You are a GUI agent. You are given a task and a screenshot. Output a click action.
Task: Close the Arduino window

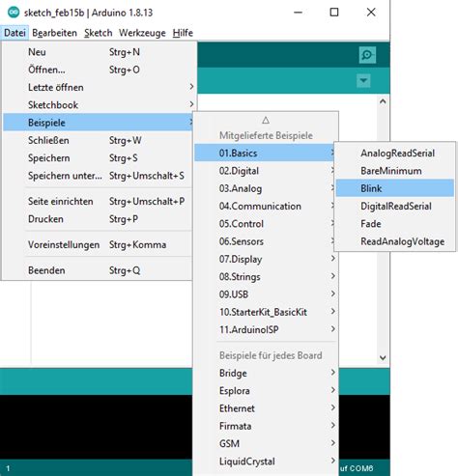tap(371, 13)
